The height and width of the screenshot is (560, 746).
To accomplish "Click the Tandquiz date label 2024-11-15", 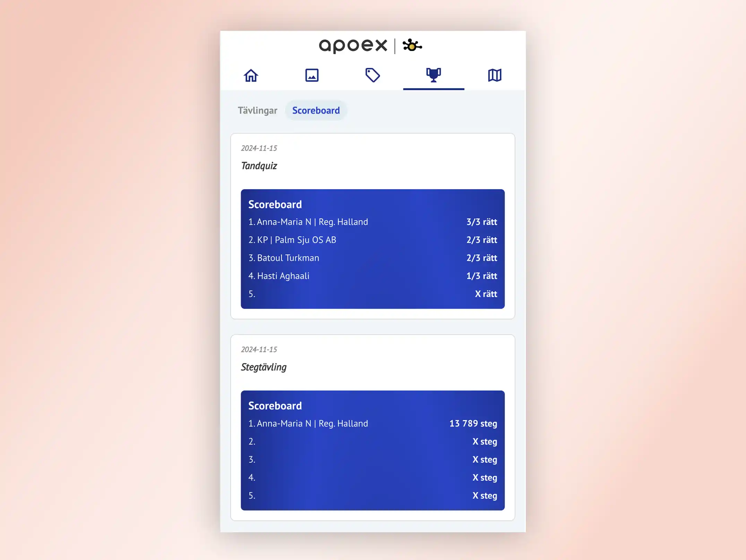I will (x=259, y=148).
